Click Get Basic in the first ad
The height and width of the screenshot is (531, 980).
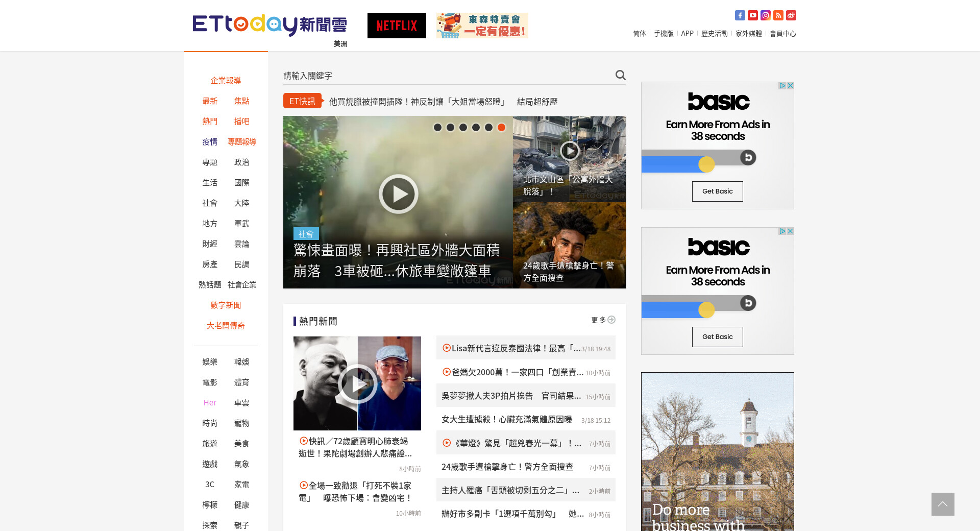718,191
